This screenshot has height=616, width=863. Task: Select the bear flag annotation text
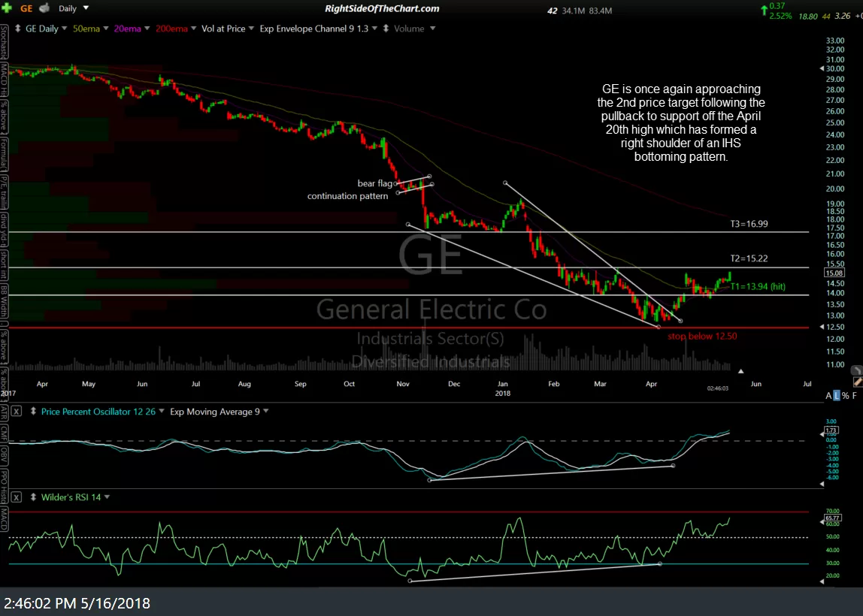coord(374,184)
